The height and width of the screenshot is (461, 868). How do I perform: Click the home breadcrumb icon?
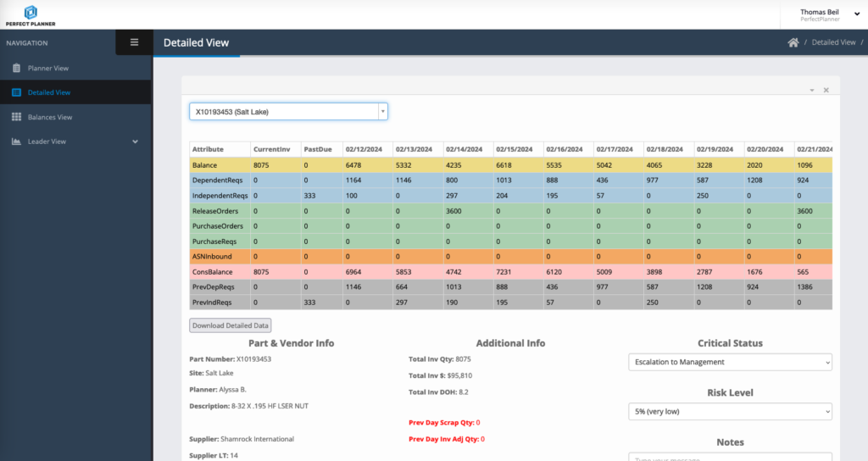coord(793,42)
